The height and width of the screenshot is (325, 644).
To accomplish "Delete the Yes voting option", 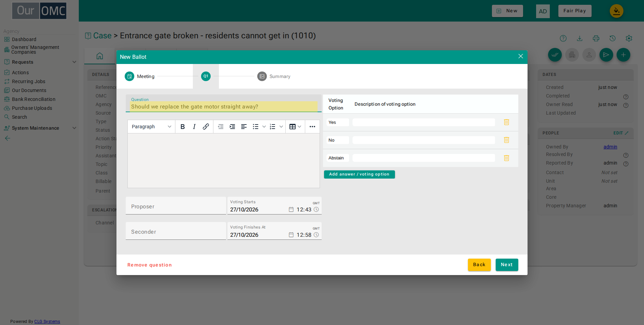I will click(x=507, y=122).
